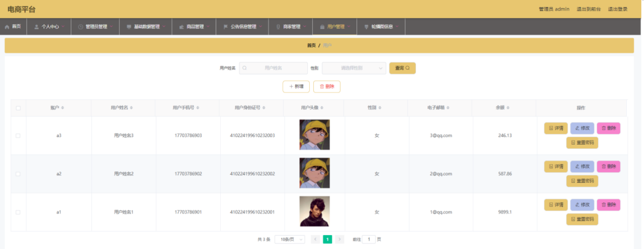The width and height of the screenshot is (644, 249).
Task: Click 重置密码 for user a1
Action: point(582,219)
